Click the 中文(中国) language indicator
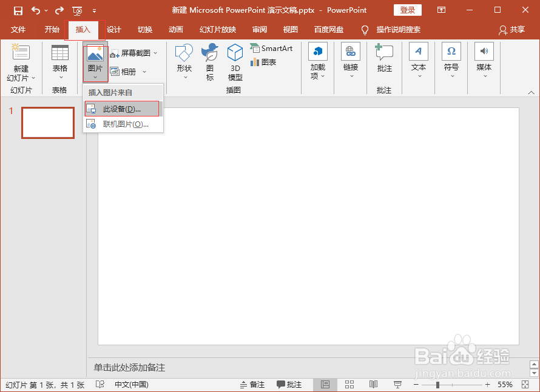Viewport: 540px width, 392px height. pyautogui.click(x=132, y=385)
